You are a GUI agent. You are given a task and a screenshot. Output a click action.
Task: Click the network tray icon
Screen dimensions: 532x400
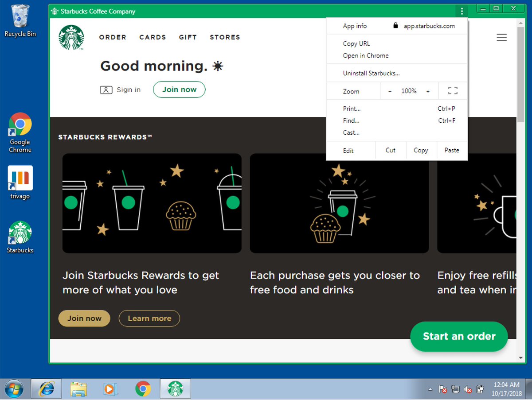coord(455,389)
